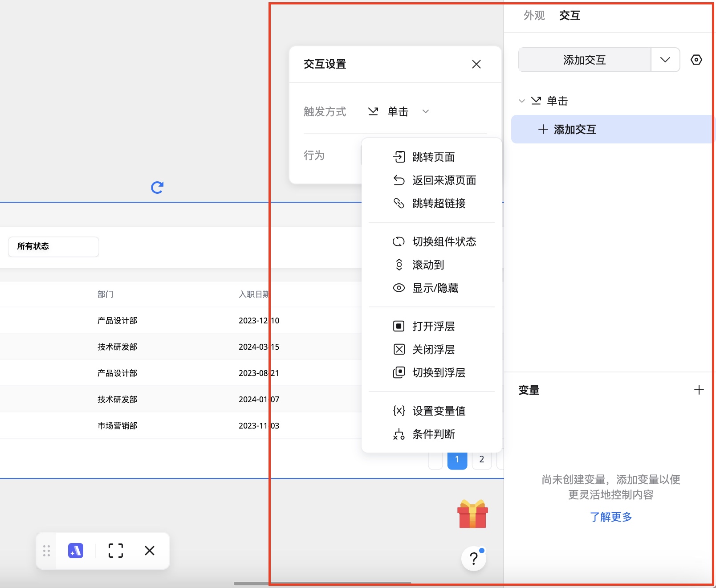This screenshot has width=716, height=588.
Task: Click the 2024-01-07 date cell
Action: click(x=259, y=400)
